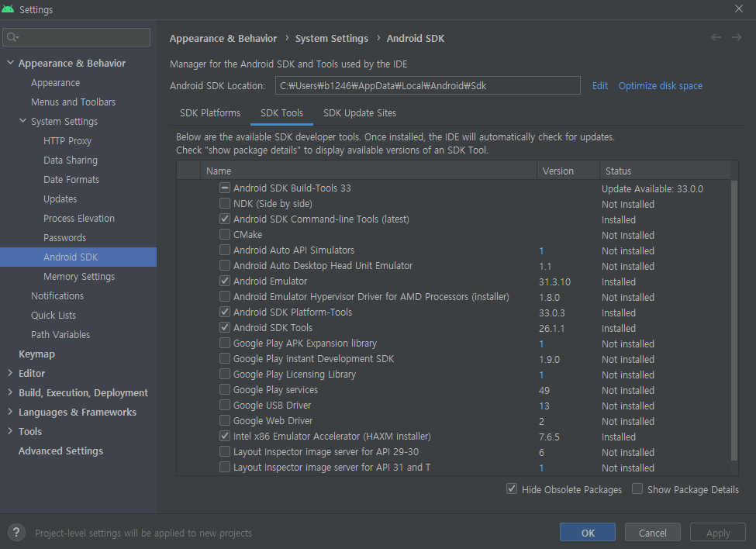Check the CMake checkbox
Screen dimensions: 756x549
point(225,234)
